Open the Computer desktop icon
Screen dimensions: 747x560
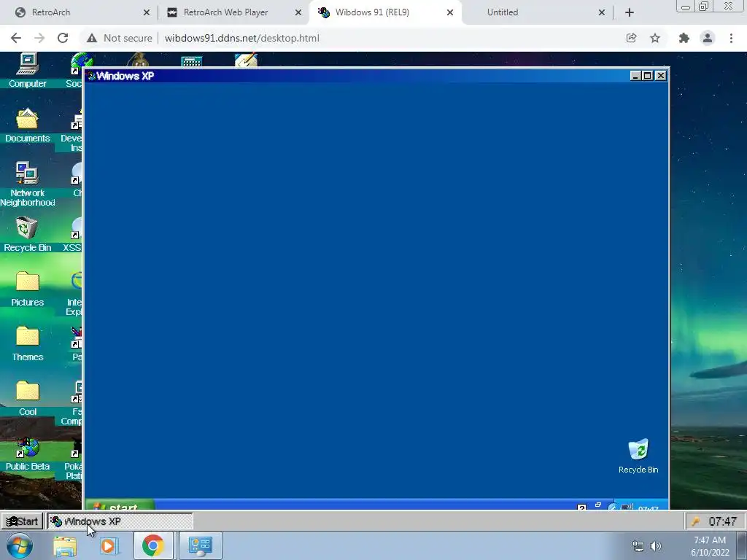27,69
